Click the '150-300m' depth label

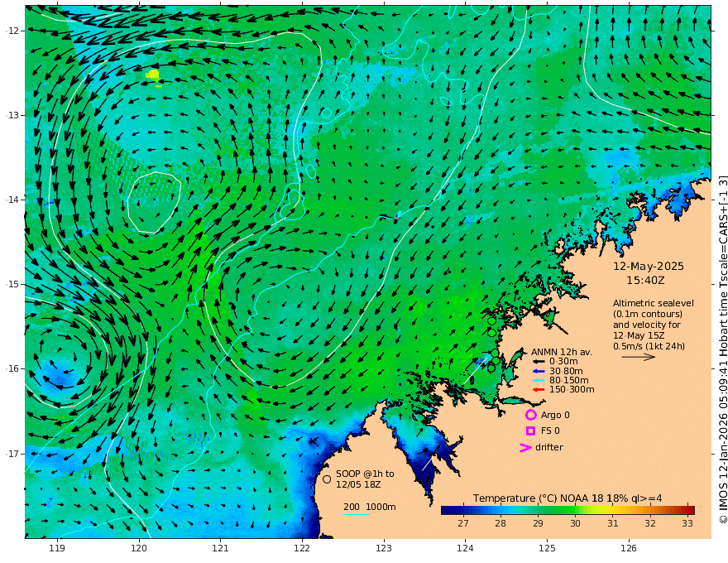572,390
